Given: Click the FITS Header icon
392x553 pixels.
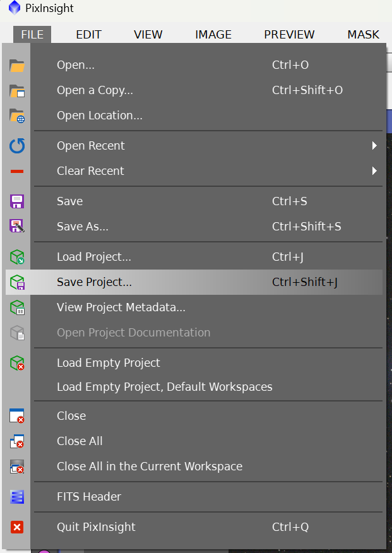Looking at the screenshot, I should click(x=17, y=497).
